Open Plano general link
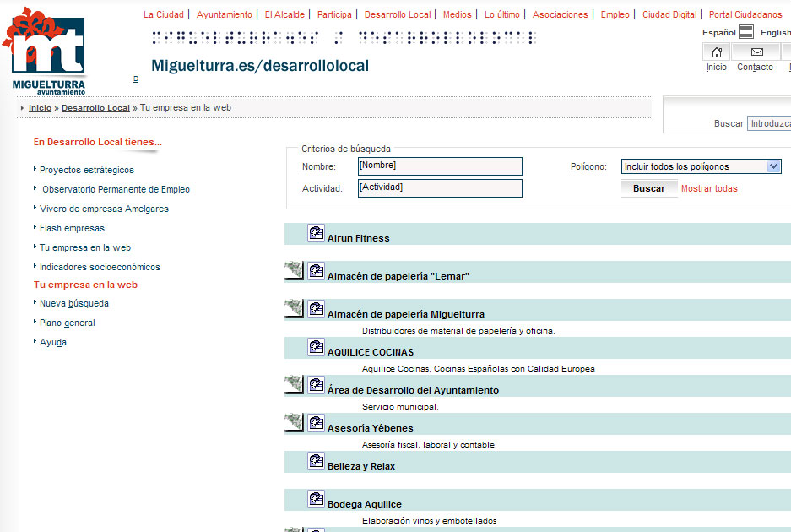791x532 pixels. coord(67,323)
